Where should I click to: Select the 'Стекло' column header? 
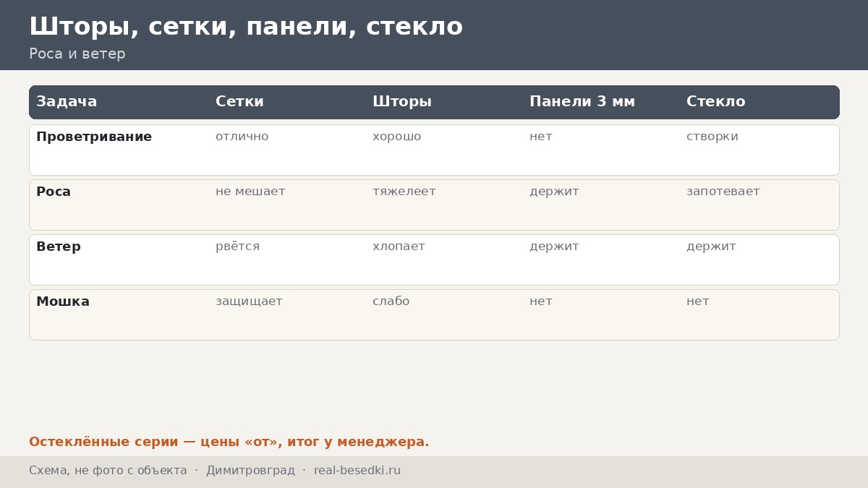715,102
